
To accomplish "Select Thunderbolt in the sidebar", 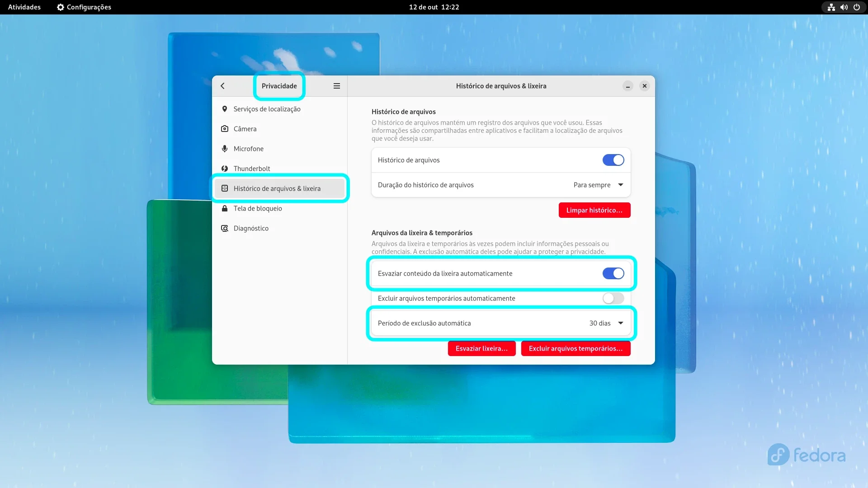I will click(x=280, y=169).
